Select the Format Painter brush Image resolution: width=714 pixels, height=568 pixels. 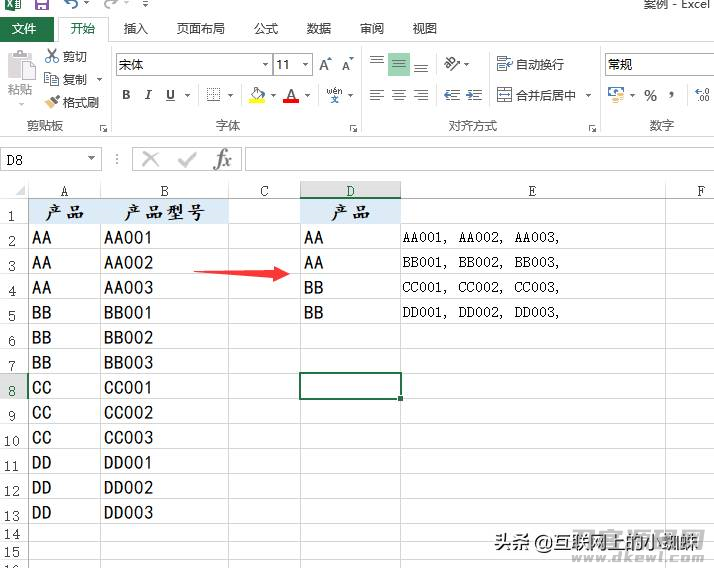tap(52, 102)
